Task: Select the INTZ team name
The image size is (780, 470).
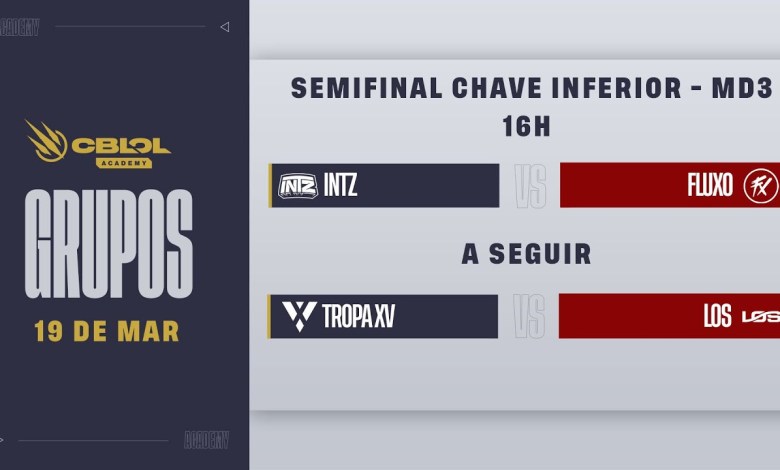Action: pyautogui.click(x=340, y=186)
